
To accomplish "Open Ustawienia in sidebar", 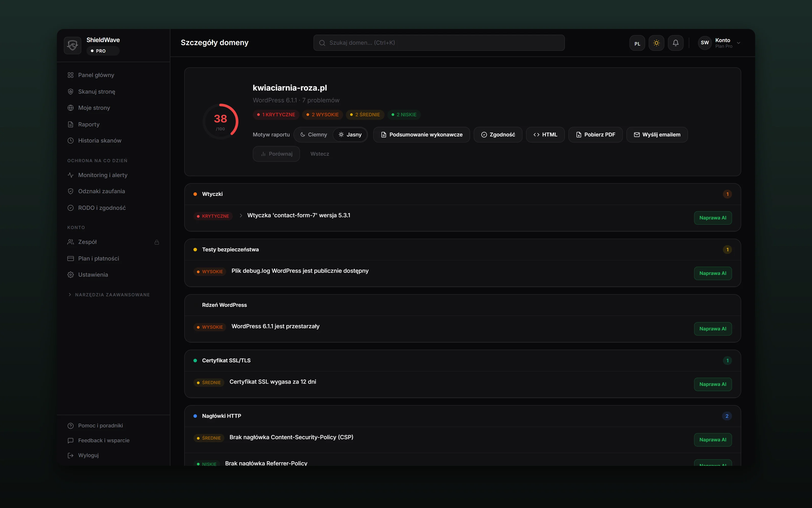I will [113, 275].
